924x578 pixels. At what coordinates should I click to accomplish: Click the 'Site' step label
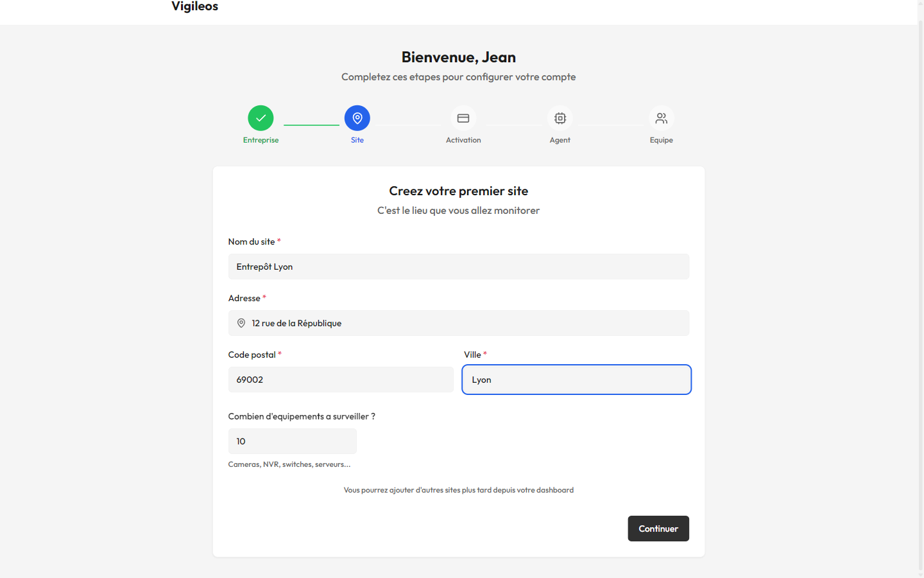357,140
